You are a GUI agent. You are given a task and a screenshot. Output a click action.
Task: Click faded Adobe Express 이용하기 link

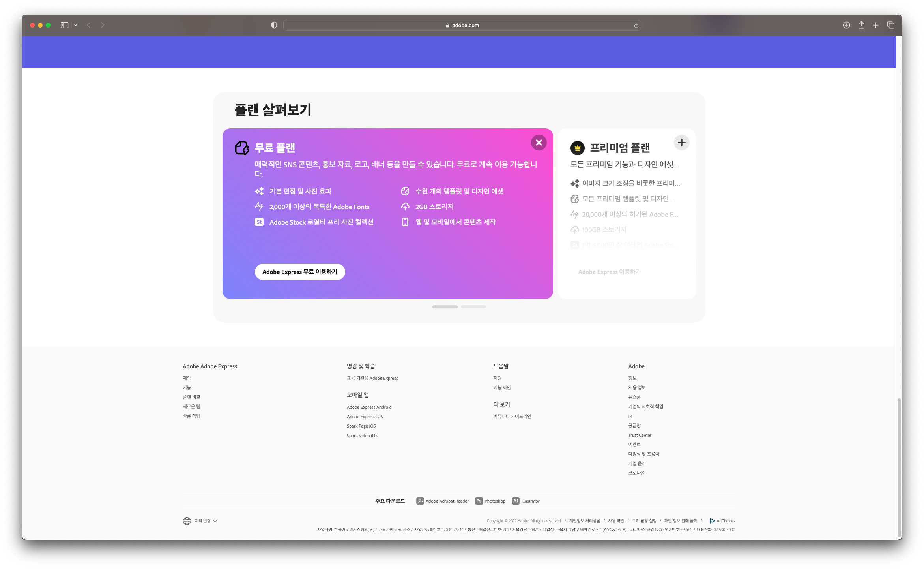click(x=609, y=272)
